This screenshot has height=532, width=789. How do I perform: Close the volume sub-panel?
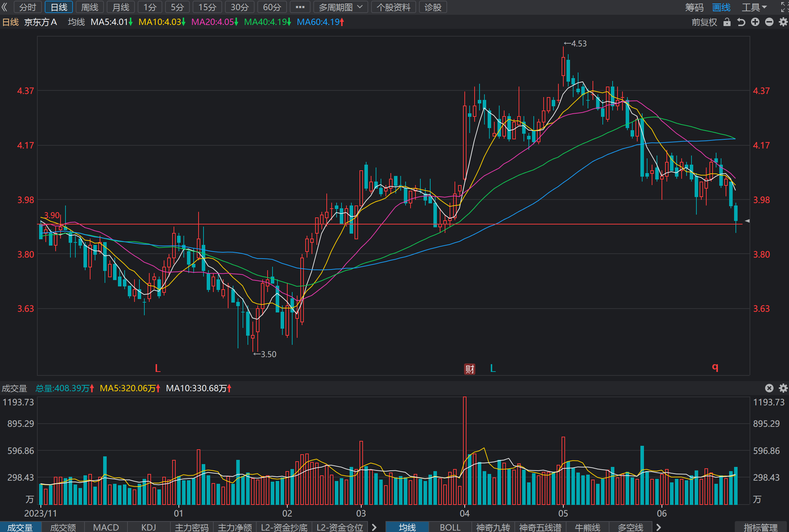click(x=769, y=388)
